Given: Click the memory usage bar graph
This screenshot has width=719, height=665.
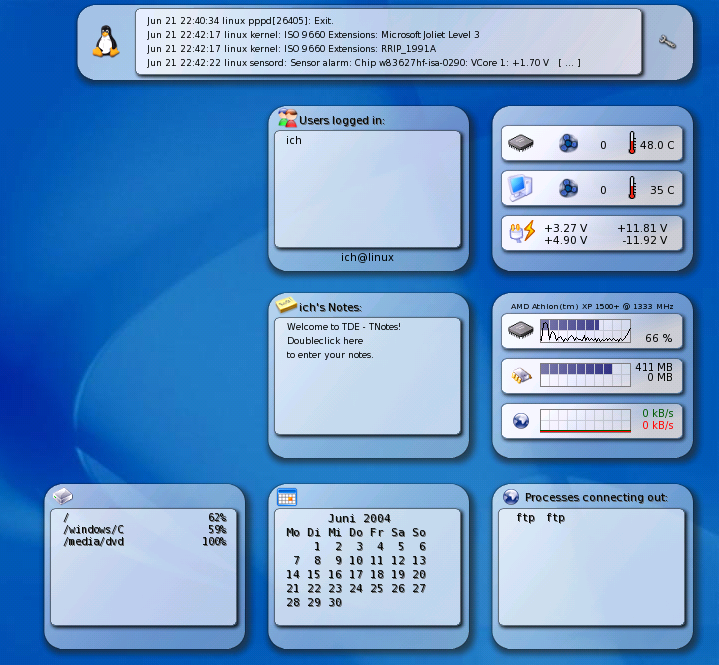Looking at the screenshot, I should tap(585, 375).
